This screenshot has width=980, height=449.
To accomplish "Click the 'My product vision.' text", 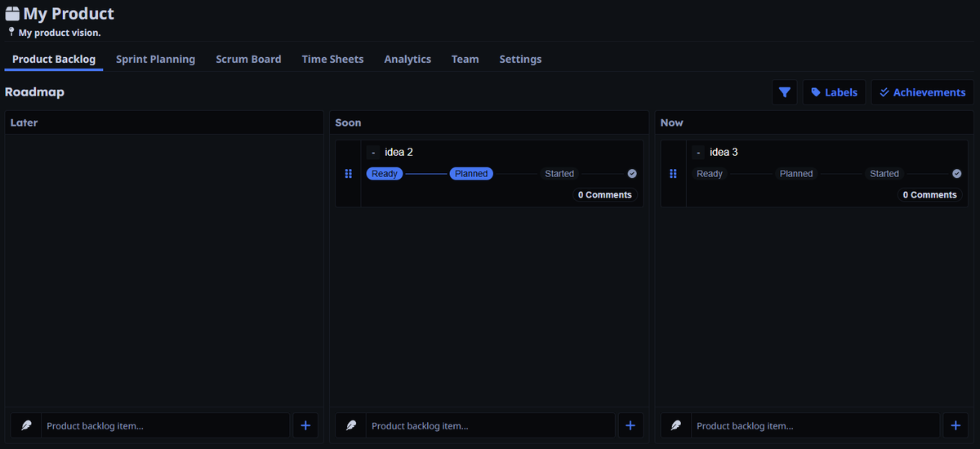I will coord(60,33).
